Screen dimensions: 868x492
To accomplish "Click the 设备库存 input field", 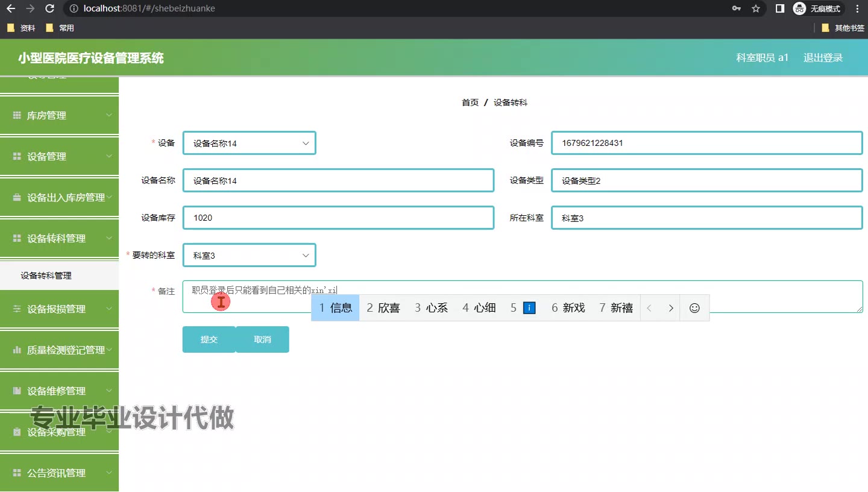I will pos(338,218).
